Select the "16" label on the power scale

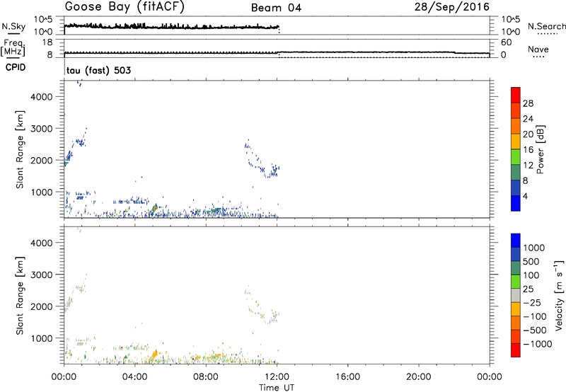(528, 150)
